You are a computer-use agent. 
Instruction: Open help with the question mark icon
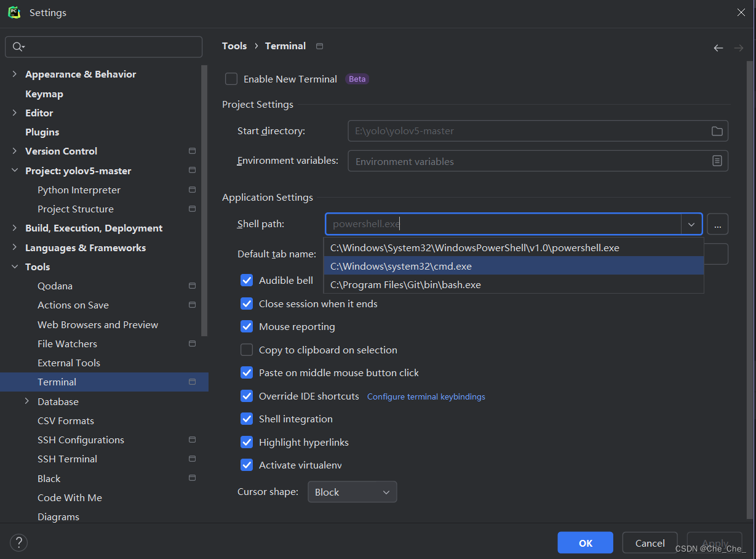tap(18, 542)
